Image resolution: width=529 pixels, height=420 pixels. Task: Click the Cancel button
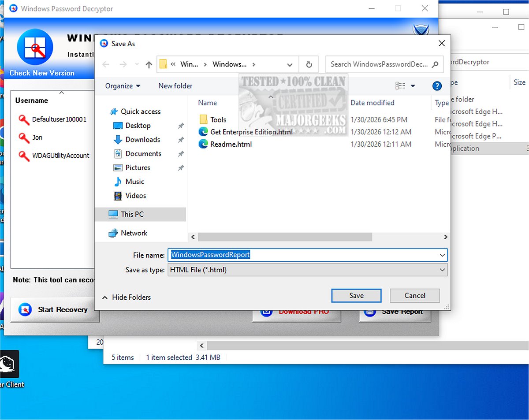tap(415, 296)
